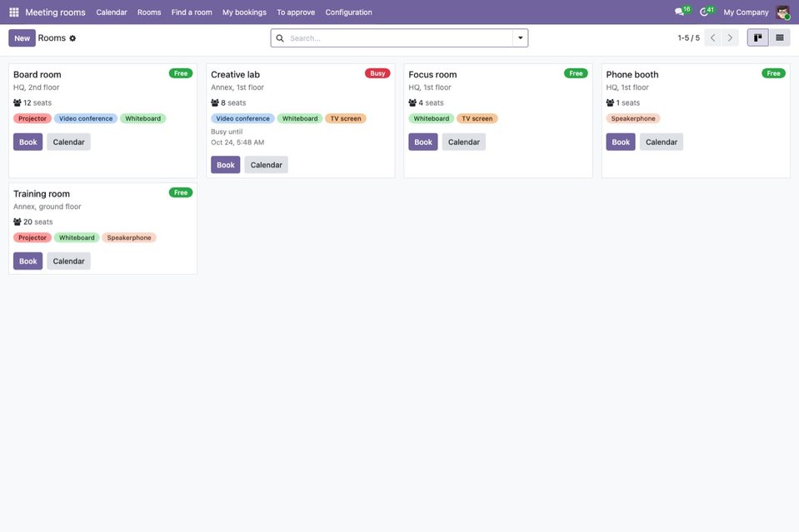Switch to list view
This screenshot has height=532, width=799.
click(780, 37)
